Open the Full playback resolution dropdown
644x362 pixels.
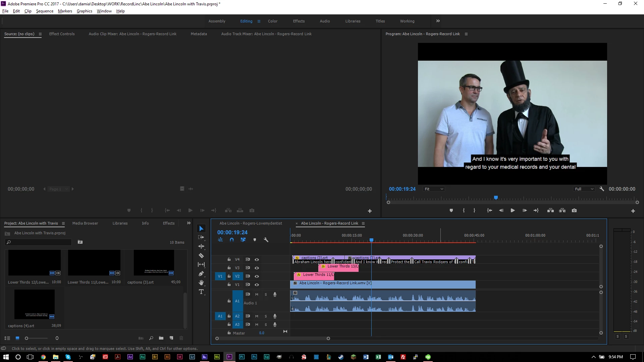click(x=584, y=189)
